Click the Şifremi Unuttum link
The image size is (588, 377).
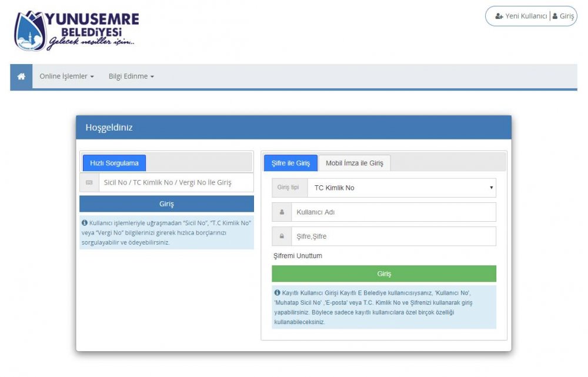click(x=298, y=256)
